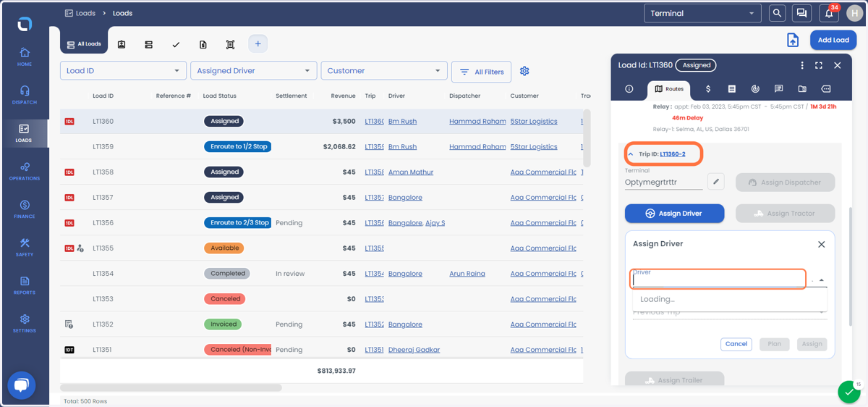Click the horizontal scrollbar under the table
This screenshot has width=868, height=407.
[171, 388]
